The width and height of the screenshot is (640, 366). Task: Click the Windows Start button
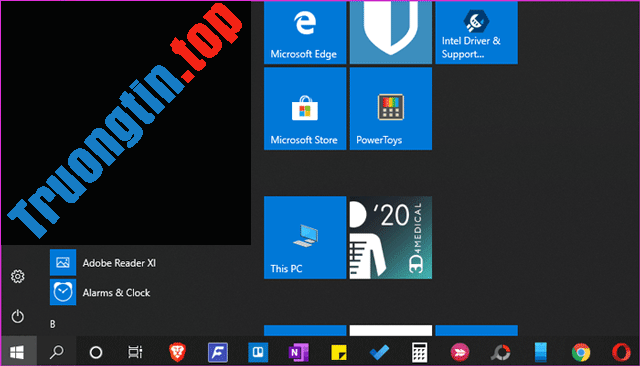17,352
